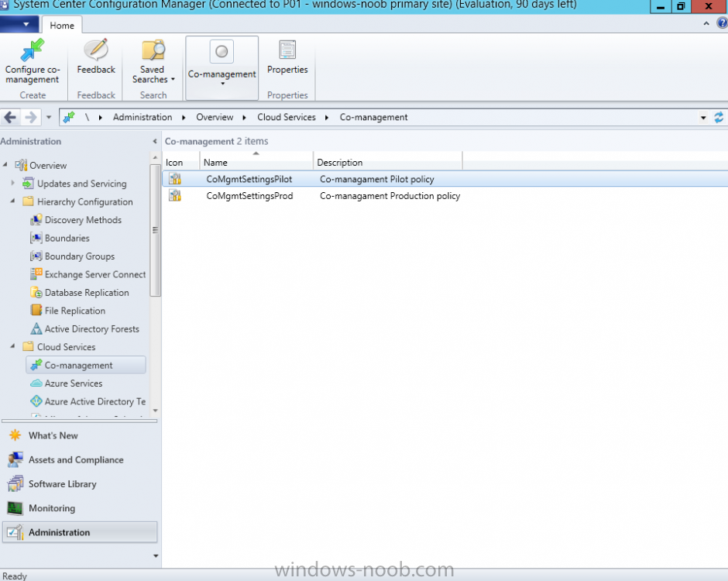Screen dimensions: 728x581
Task: Open Active Directory Forests node
Action: (x=92, y=328)
